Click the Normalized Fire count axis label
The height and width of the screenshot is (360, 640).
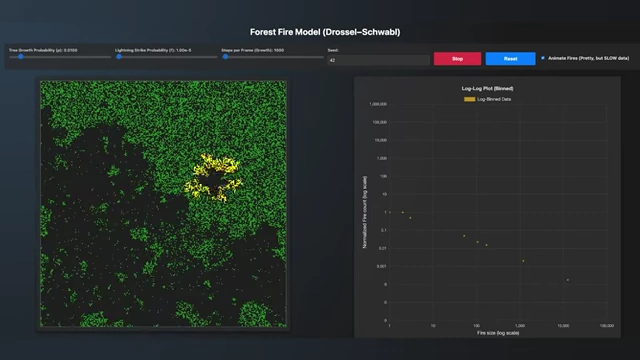pyautogui.click(x=364, y=212)
